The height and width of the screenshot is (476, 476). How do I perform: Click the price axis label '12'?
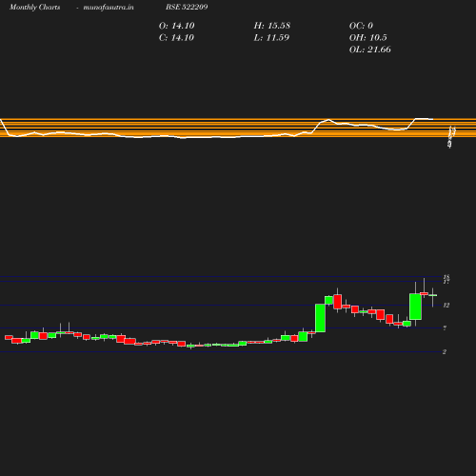(x=446, y=306)
